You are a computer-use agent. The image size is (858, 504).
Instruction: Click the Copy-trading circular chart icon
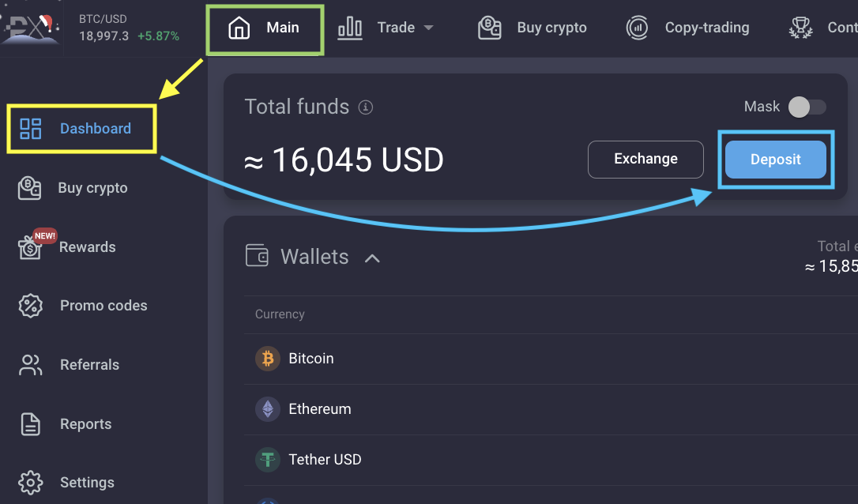click(637, 28)
